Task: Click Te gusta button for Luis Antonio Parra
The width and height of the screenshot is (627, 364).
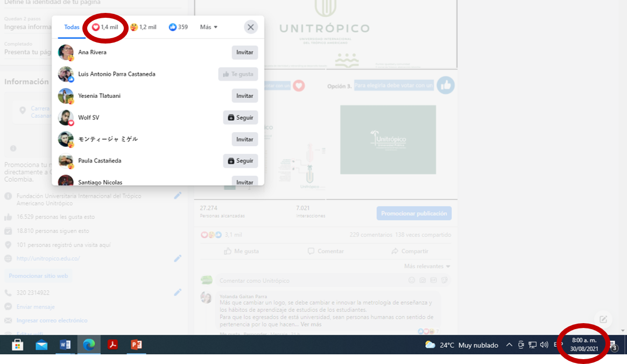Action: pyautogui.click(x=238, y=74)
